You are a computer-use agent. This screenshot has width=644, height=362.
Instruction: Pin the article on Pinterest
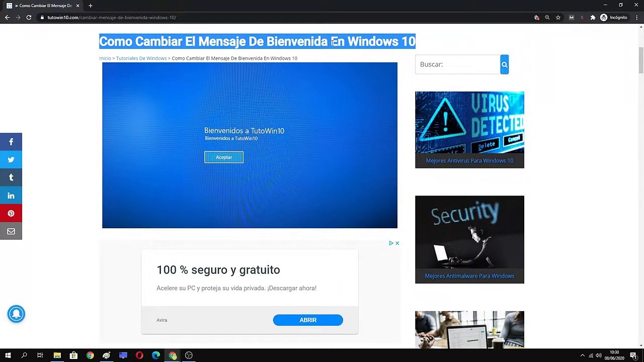coord(11,214)
